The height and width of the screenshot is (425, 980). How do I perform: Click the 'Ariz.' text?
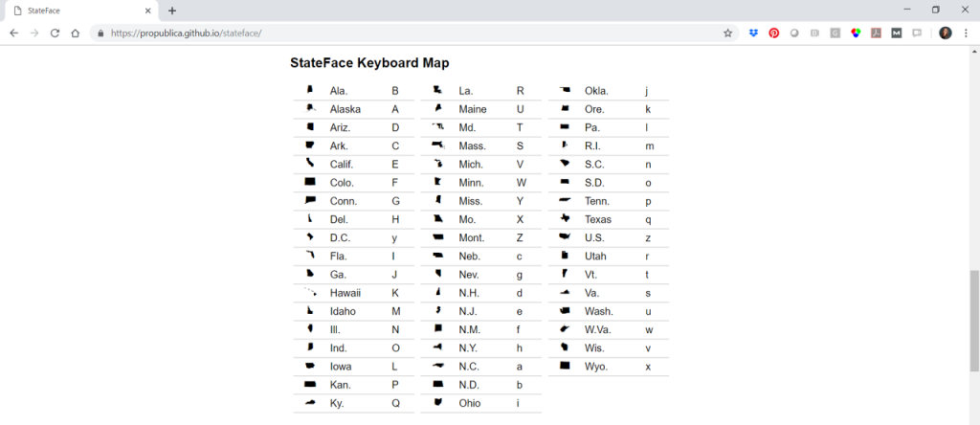pyautogui.click(x=340, y=127)
